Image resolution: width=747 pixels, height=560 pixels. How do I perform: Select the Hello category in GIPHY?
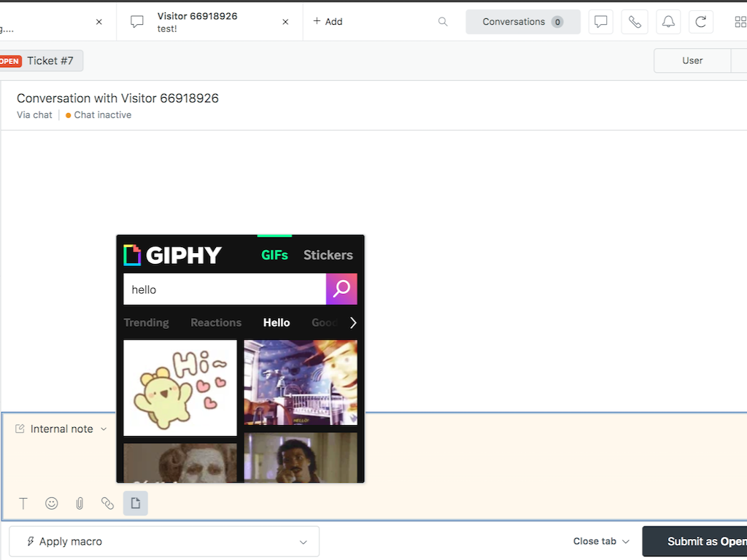point(276,322)
